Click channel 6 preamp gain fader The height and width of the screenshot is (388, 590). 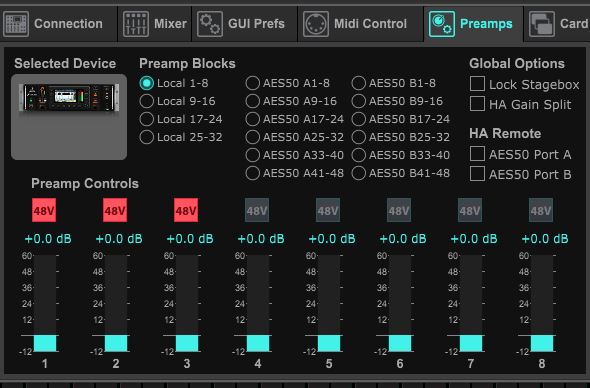click(400, 303)
